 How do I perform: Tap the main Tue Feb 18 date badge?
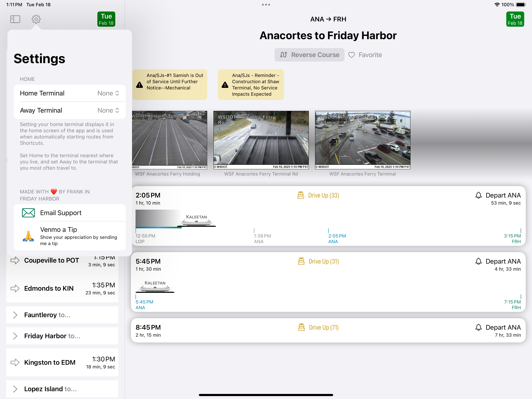[515, 19]
